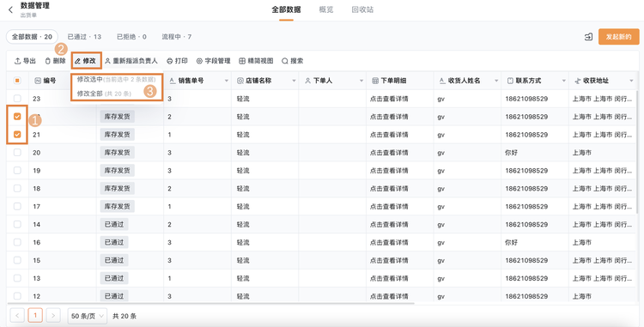Click the 发起新的 button
Image resolution: width=644 pixels, height=327 pixels.
[618, 37]
